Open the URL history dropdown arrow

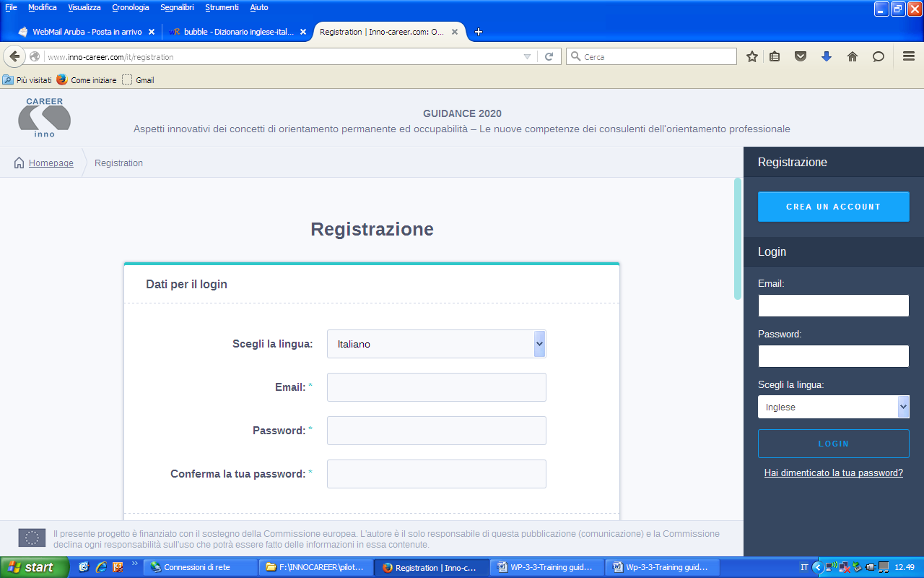coord(528,56)
